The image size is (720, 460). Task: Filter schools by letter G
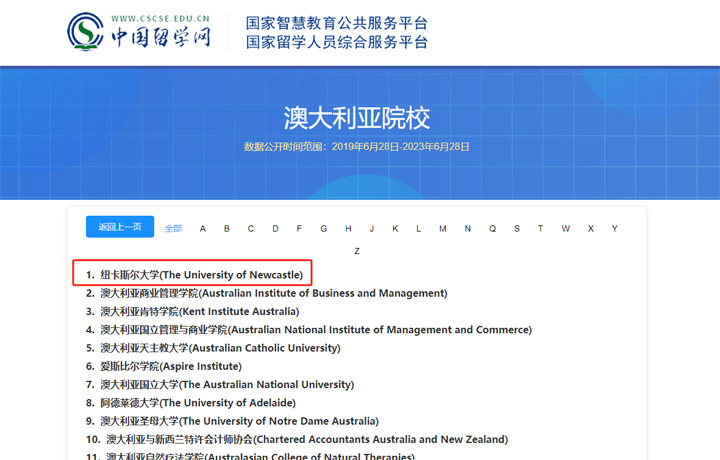324,229
